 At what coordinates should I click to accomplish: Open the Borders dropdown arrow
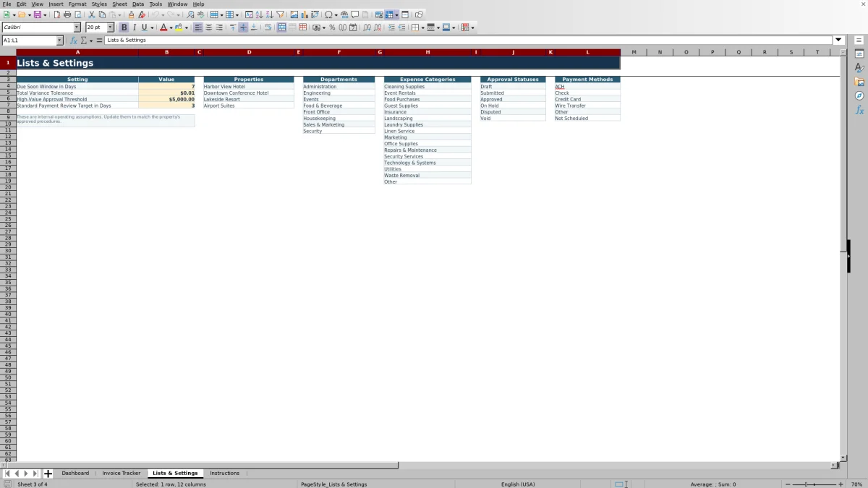[422, 28]
